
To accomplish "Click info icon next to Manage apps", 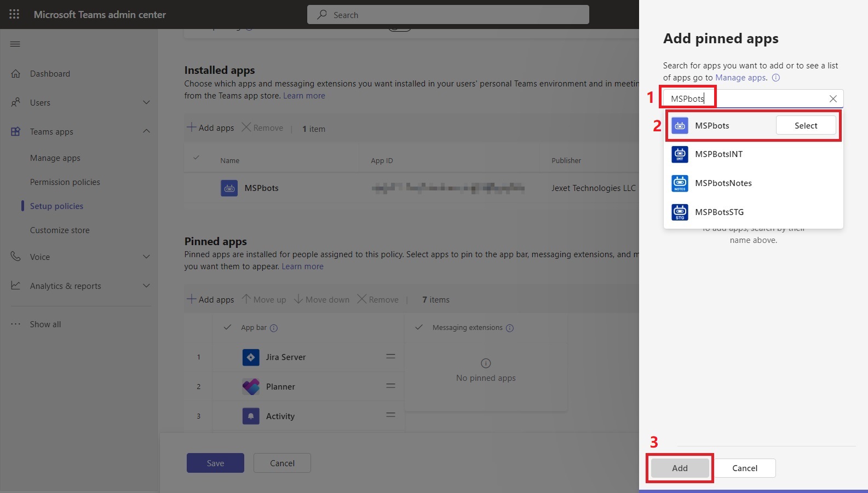I will 775,78.
